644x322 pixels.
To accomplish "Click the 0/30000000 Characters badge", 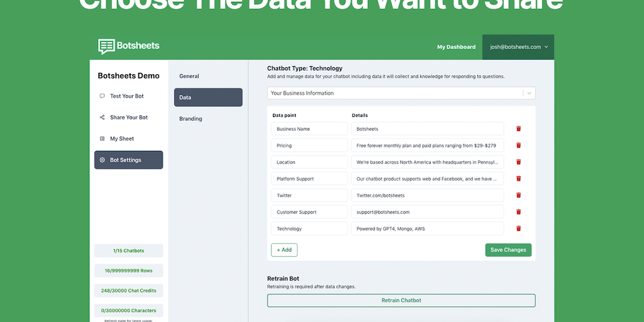I will (x=128, y=311).
